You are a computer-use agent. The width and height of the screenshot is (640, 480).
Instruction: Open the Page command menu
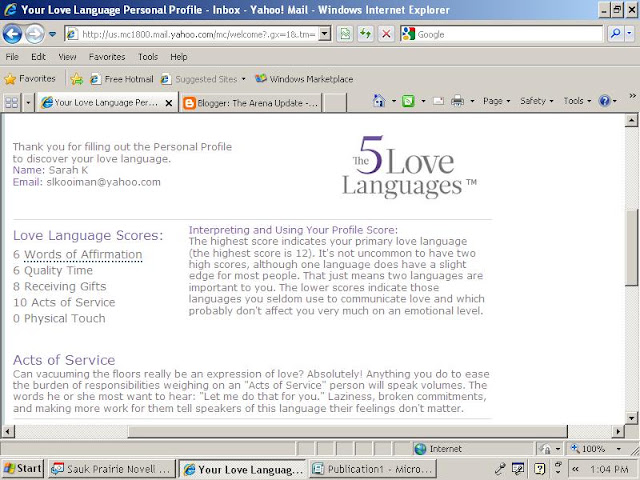[496, 101]
